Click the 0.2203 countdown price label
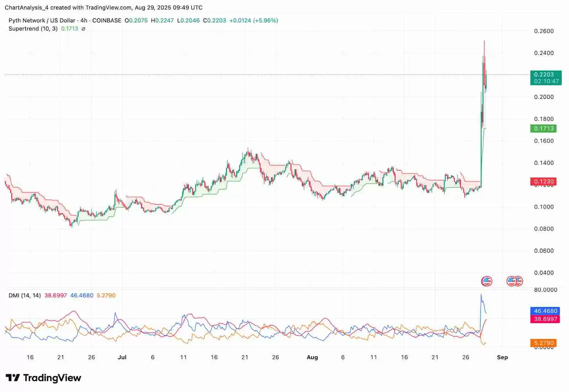This screenshot has height=392, width=569. pyautogui.click(x=546, y=77)
